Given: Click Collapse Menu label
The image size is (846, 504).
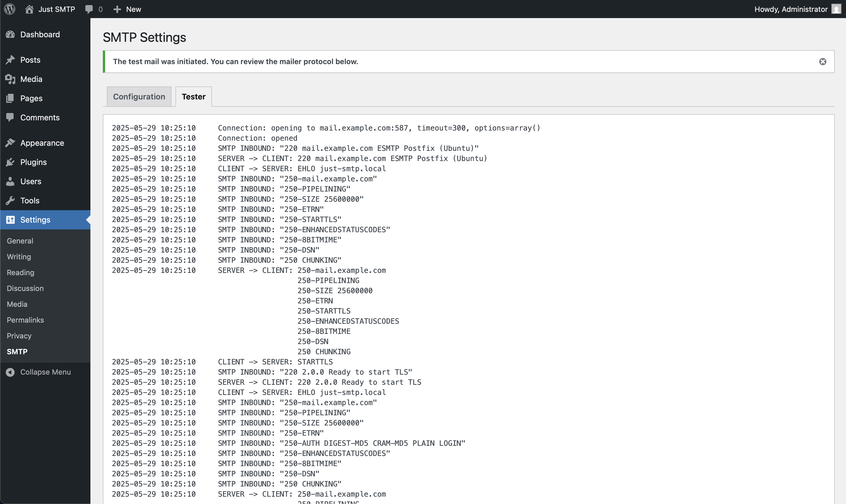Looking at the screenshot, I should [45, 372].
